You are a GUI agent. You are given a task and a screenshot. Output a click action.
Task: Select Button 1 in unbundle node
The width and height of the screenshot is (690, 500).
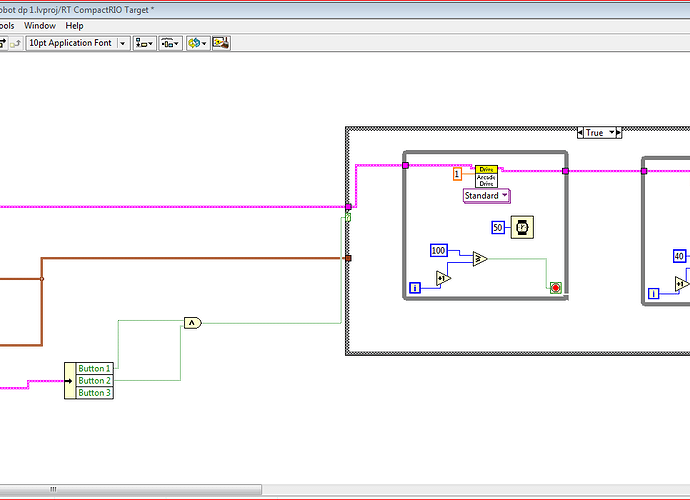[x=94, y=368]
